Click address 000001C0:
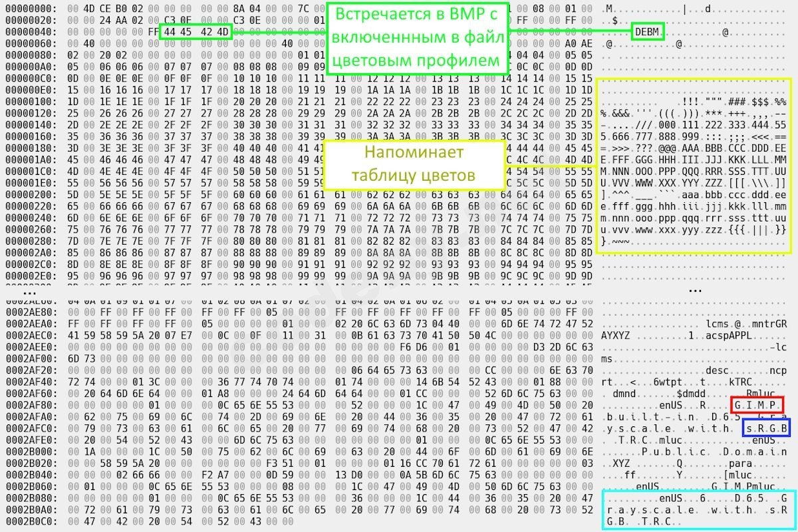This screenshot has height=532, width=798. pyautogui.click(x=31, y=172)
